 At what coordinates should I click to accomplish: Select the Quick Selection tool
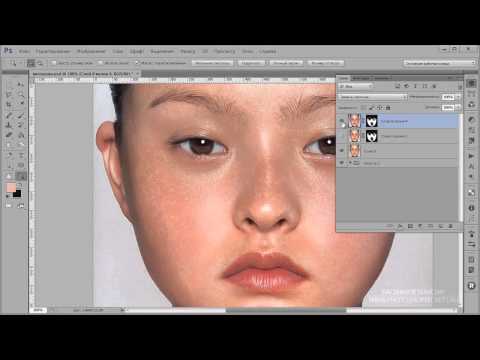pos(21,95)
